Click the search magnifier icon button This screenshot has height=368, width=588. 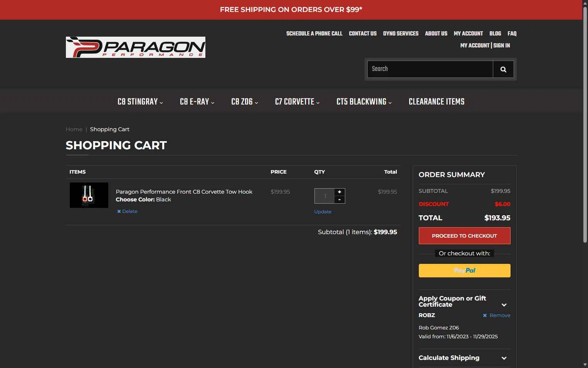coord(503,69)
